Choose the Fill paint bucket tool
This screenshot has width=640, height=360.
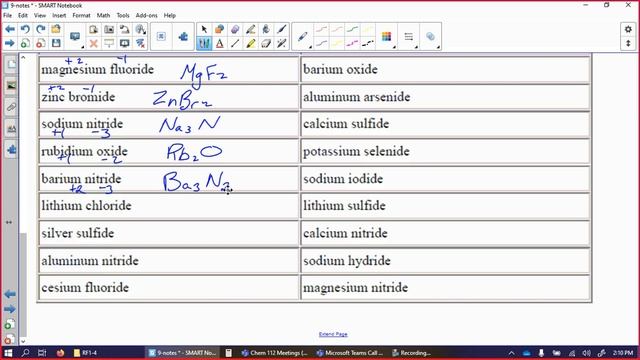pyautogui.click(x=266, y=29)
